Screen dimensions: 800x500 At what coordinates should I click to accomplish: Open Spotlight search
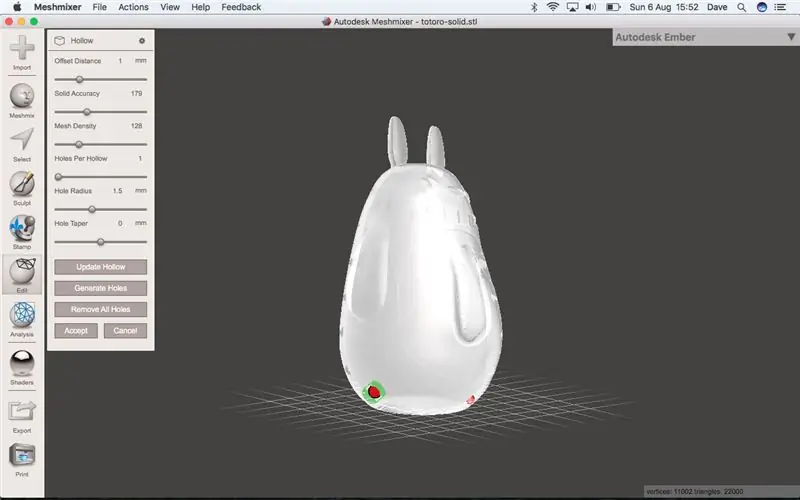point(742,7)
